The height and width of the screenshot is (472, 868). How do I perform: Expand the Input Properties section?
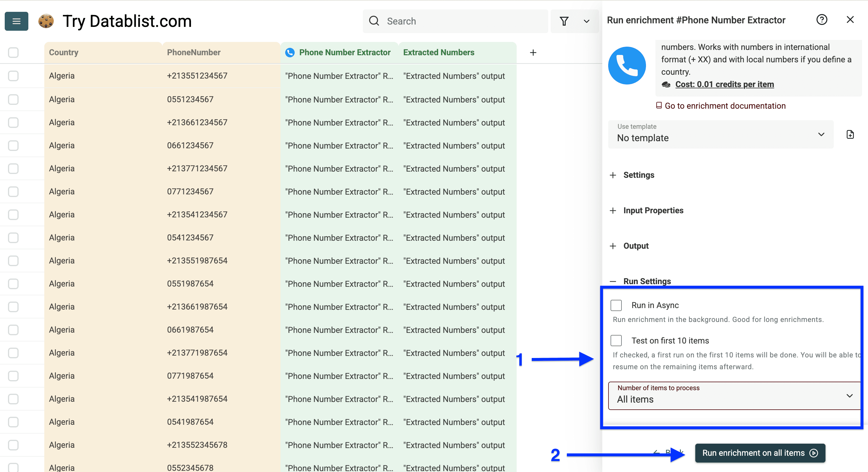[613, 210]
